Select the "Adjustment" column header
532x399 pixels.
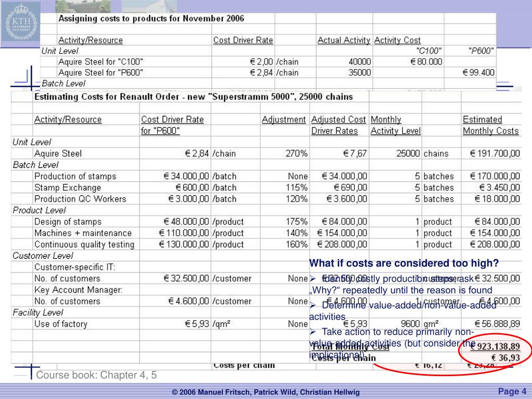[284, 119]
